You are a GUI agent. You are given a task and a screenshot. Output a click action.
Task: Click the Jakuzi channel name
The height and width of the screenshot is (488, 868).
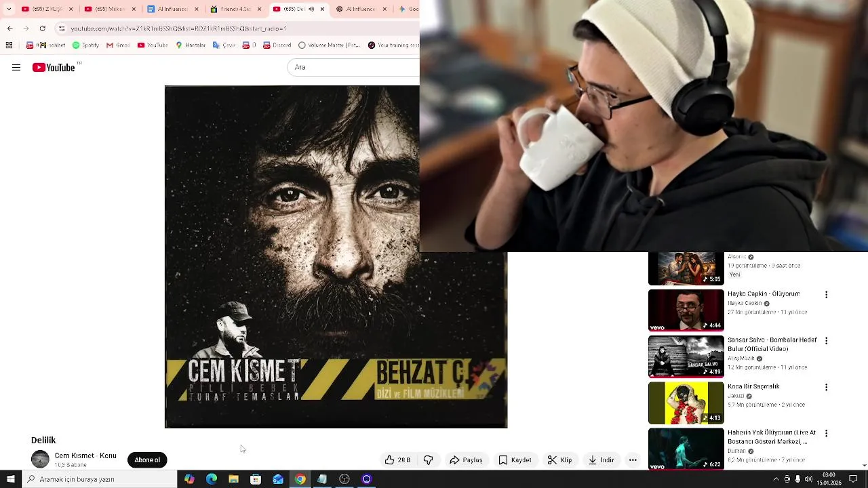pyautogui.click(x=736, y=396)
